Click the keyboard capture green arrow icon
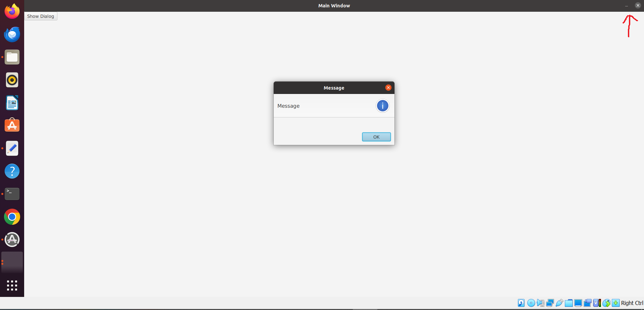The width and height of the screenshot is (644, 310). tap(615, 303)
